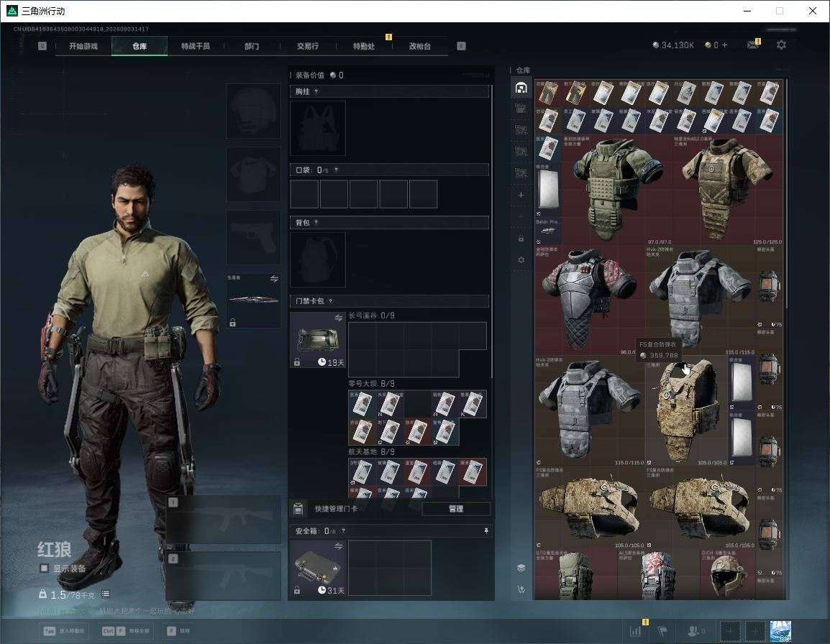Viewport: 830px width, 644px height.
Task: Click the Ctrl F transfer-all shortcut button
Action: pos(126,631)
